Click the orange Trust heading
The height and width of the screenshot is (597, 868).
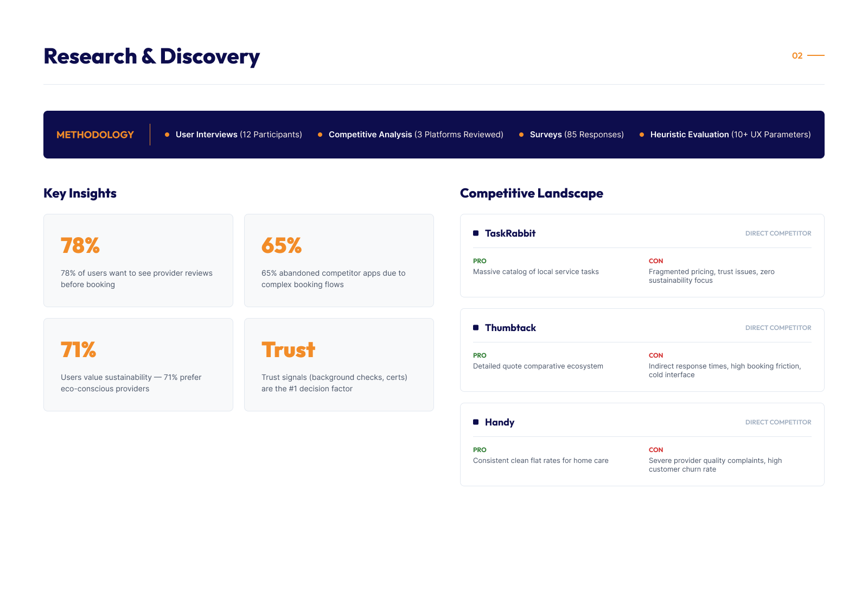pos(288,350)
